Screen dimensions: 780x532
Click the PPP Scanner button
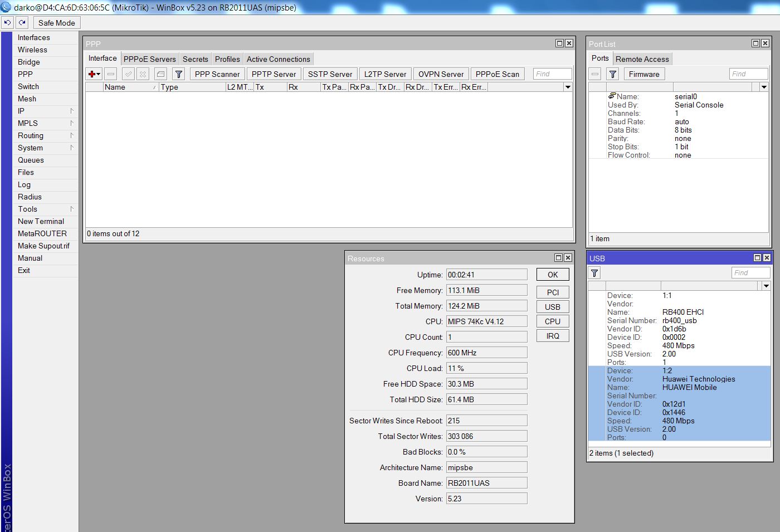[x=217, y=74]
